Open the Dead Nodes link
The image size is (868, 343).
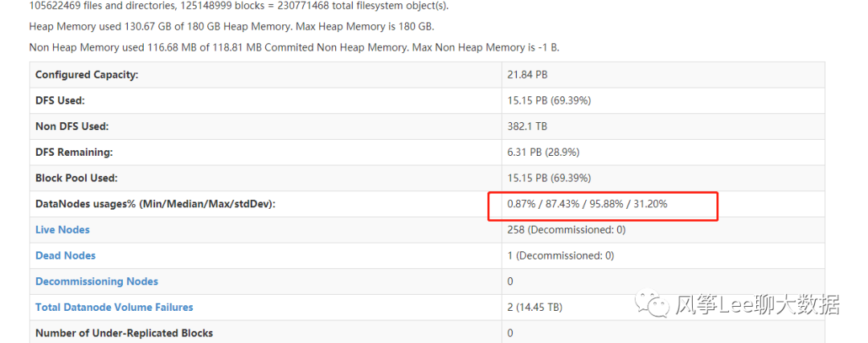(65, 255)
